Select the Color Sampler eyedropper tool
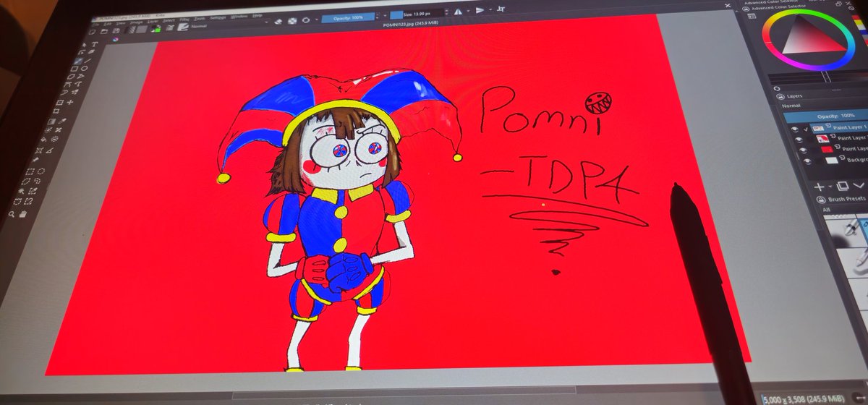Screen dimensions: 868x405 pos(62,121)
